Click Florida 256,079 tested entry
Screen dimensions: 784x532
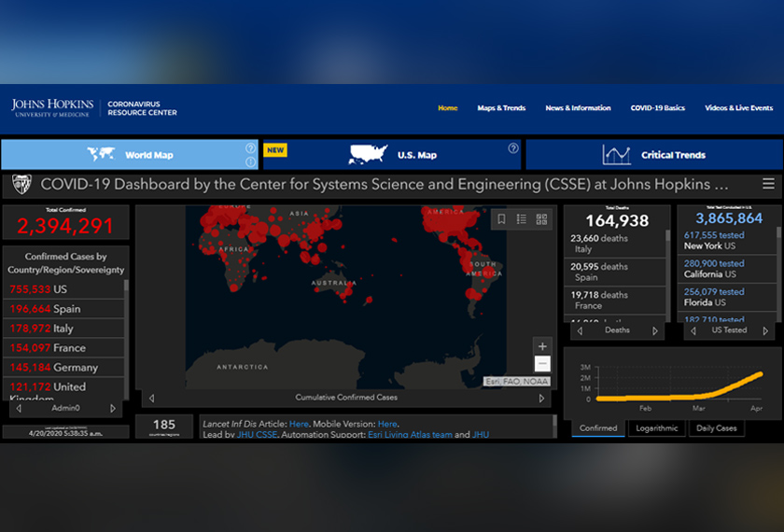point(726,297)
